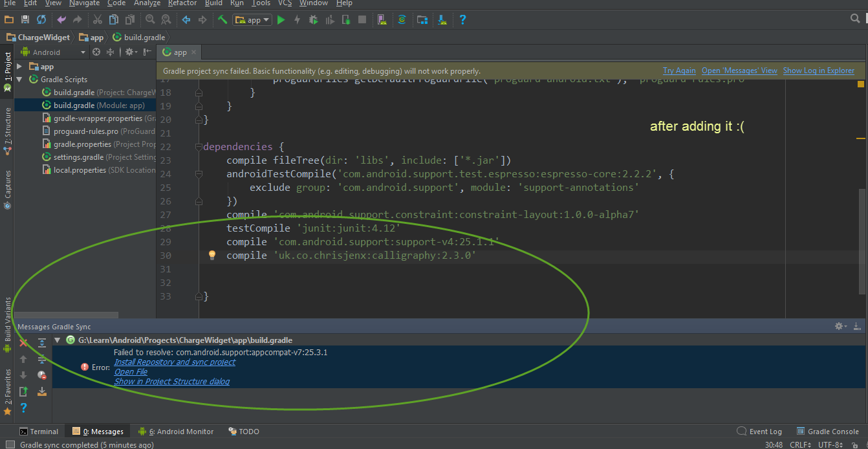This screenshot has width=868, height=449.
Task: Open the SDK Manager icon
Action: (442, 20)
